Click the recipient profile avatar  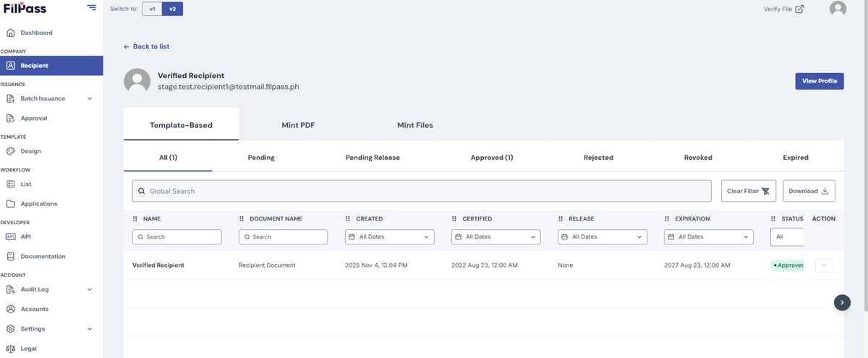click(x=137, y=81)
